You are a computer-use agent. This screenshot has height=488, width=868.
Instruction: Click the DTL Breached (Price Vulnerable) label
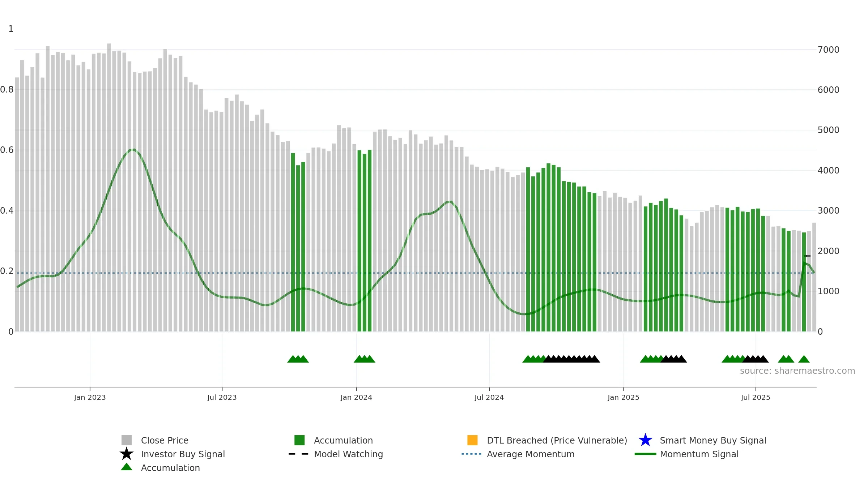tap(557, 440)
